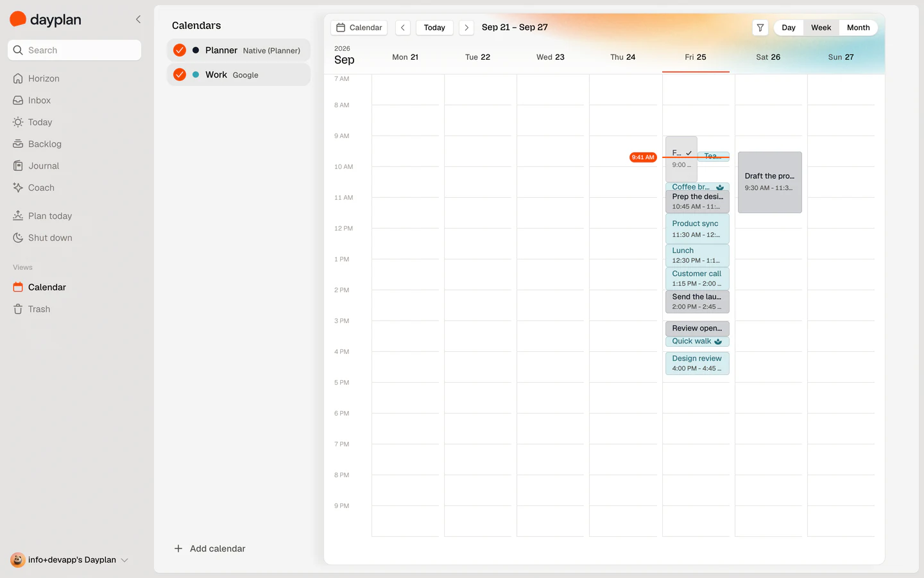Expand the info+devapp's Dayplan workspace menu
This screenshot has height=578, width=924.
tap(69, 560)
